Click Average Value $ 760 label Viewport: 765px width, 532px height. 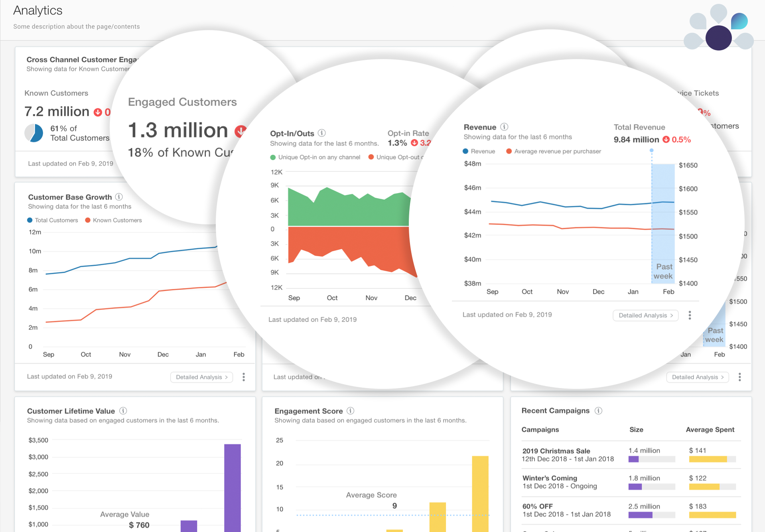(125, 520)
